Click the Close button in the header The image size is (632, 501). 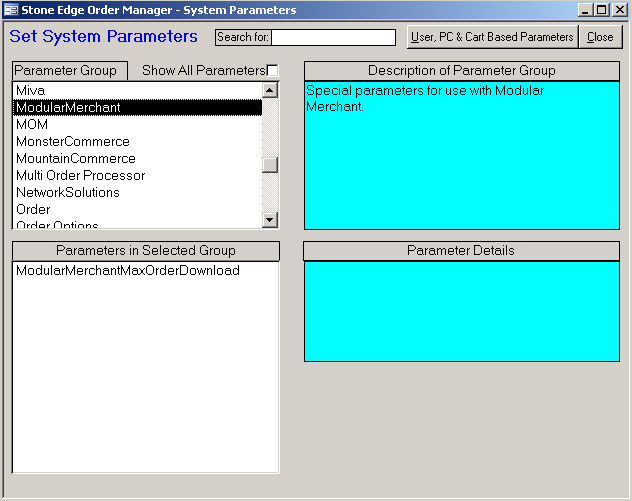pyautogui.click(x=600, y=37)
